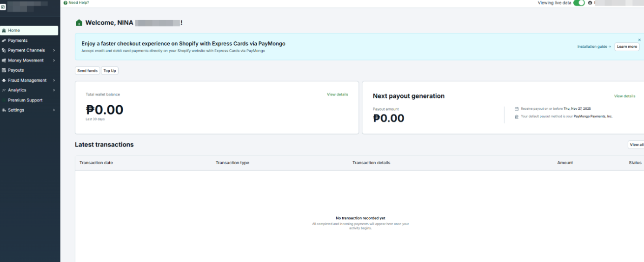Screen dimensions: 644x262
Task: Click the Transaction details column header
Action: point(371,163)
